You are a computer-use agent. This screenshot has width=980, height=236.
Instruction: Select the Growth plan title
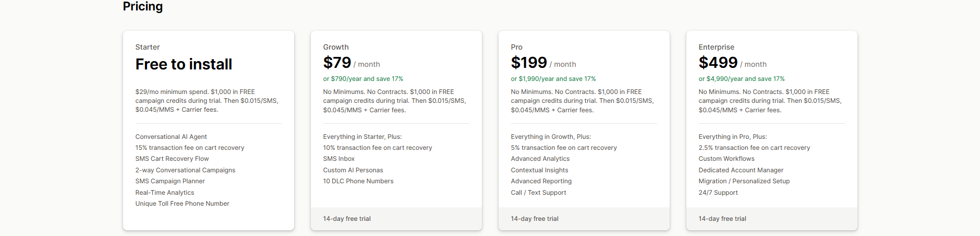[336, 47]
